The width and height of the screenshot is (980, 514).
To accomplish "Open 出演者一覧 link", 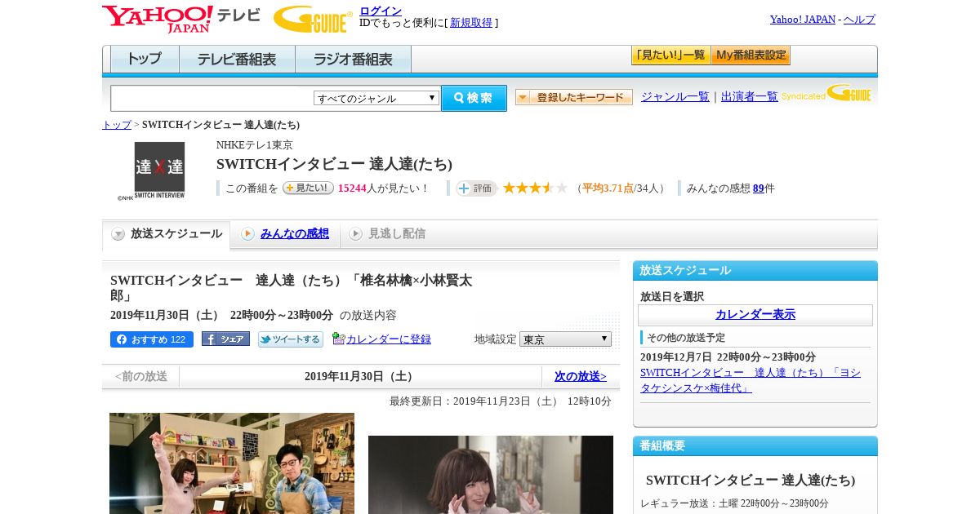I will click(x=750, y=96).
